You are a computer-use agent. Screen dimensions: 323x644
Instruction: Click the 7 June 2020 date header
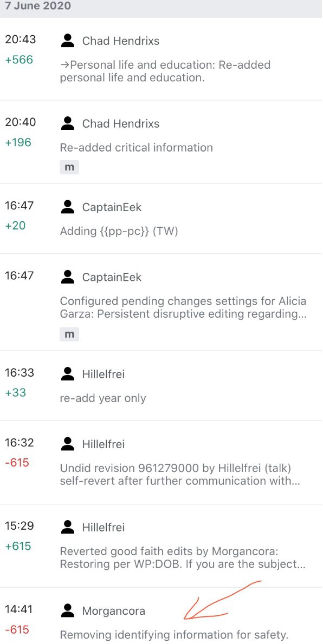tap(38, 6)
